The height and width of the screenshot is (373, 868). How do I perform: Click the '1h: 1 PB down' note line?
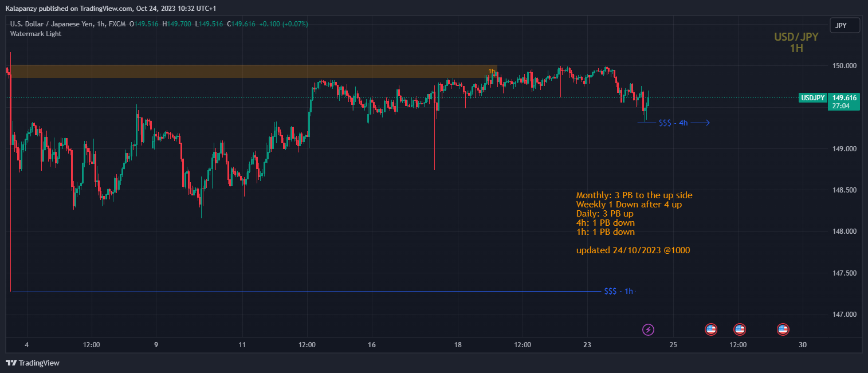coord(606,232)
